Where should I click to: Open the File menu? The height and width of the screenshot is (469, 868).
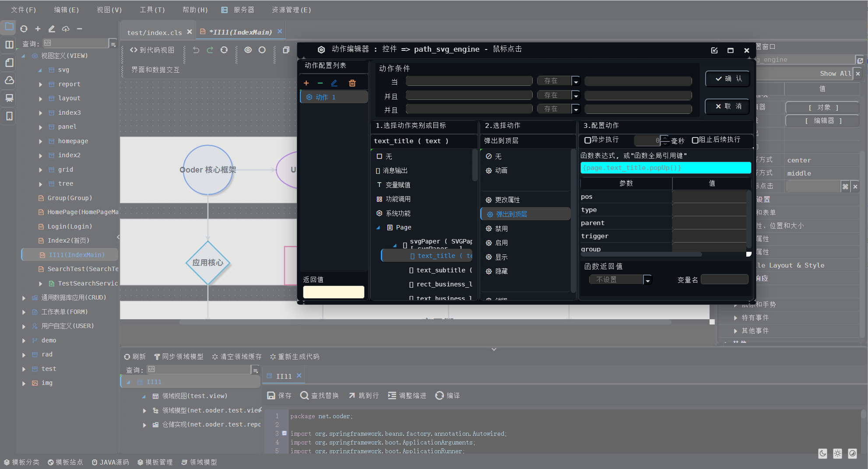click(x=23, y=10)
